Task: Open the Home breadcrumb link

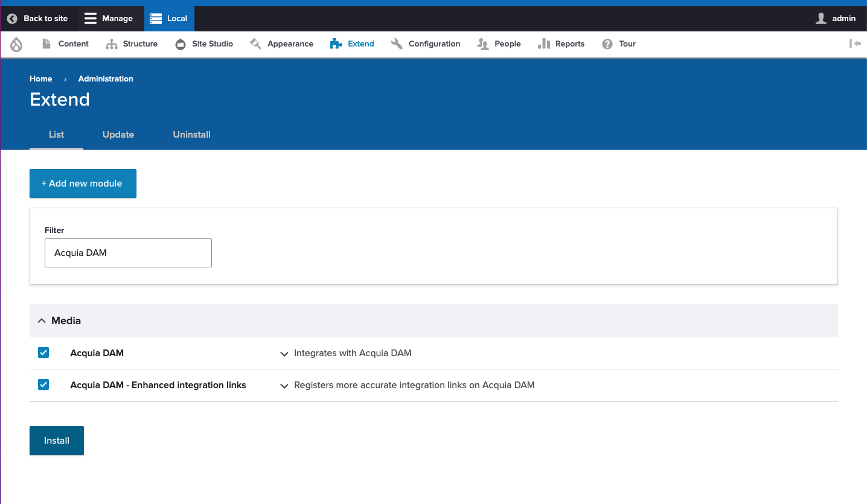Action: click(40, 78)
